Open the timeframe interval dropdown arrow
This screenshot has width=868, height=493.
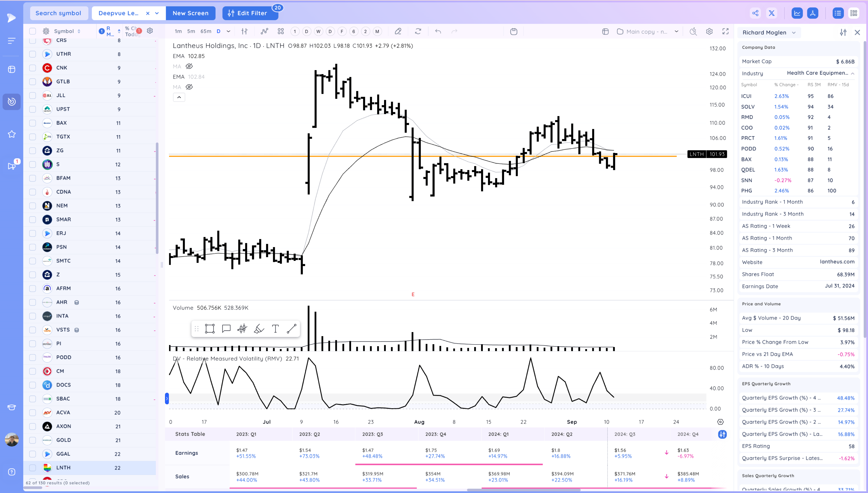(228, 31)
